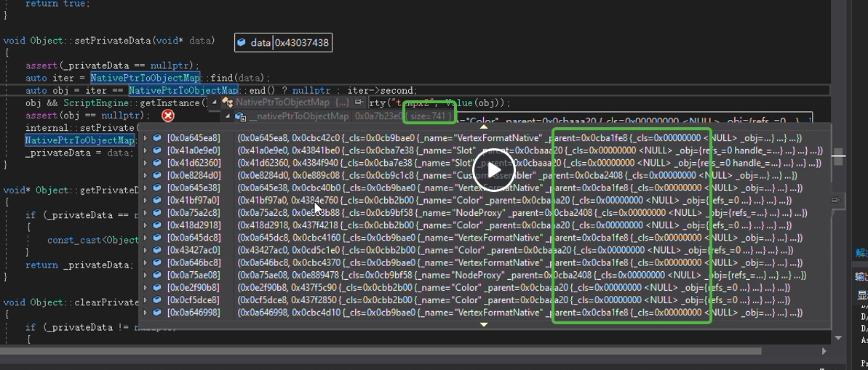Expand the [0x41a0e9e0] entry
Screen dimensions: 868x370
[x=146, y=150]
